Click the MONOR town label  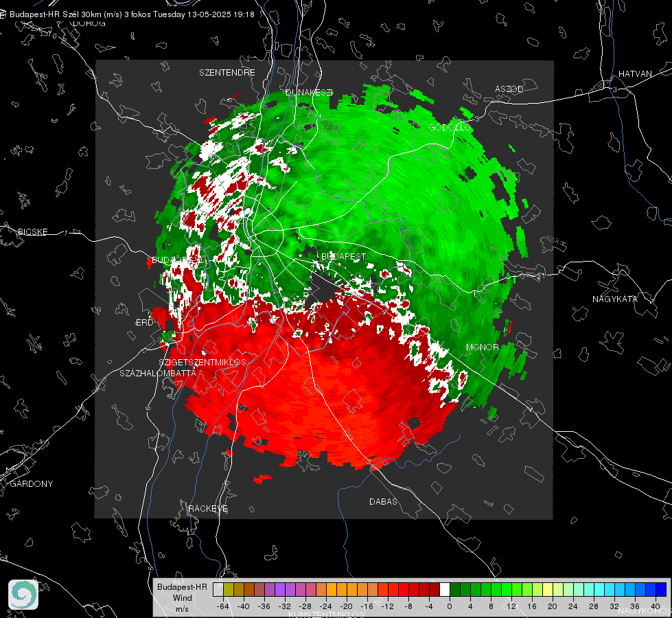coord(482,347)
